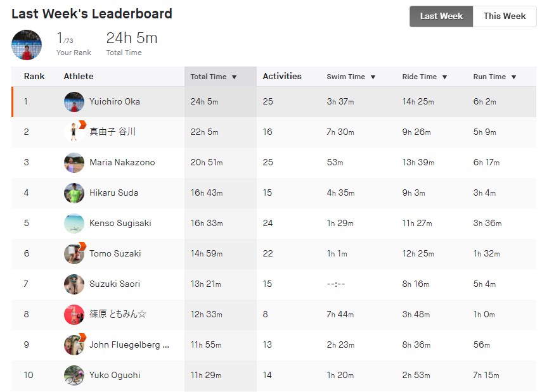Open Hikaru Suda's avatar image
The image size is (542, 392).
tap(74, 193)
